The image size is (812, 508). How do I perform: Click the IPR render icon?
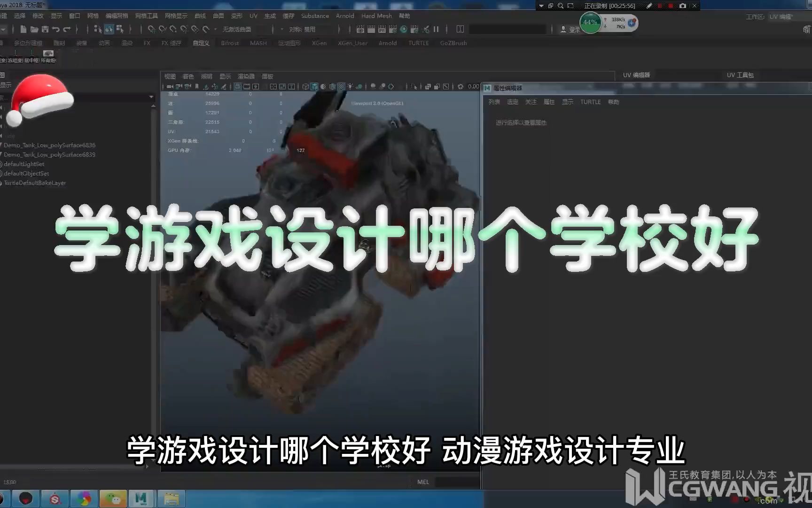pos(382,29)
